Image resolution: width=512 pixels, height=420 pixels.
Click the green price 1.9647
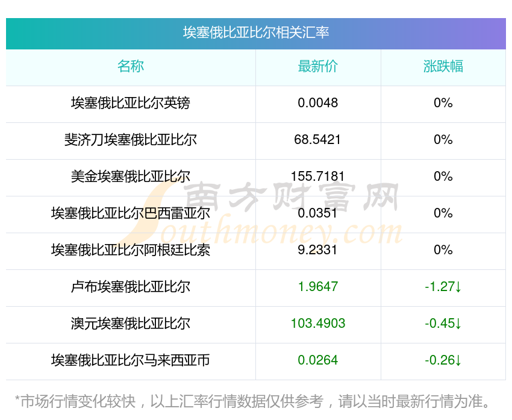(317, 287)
